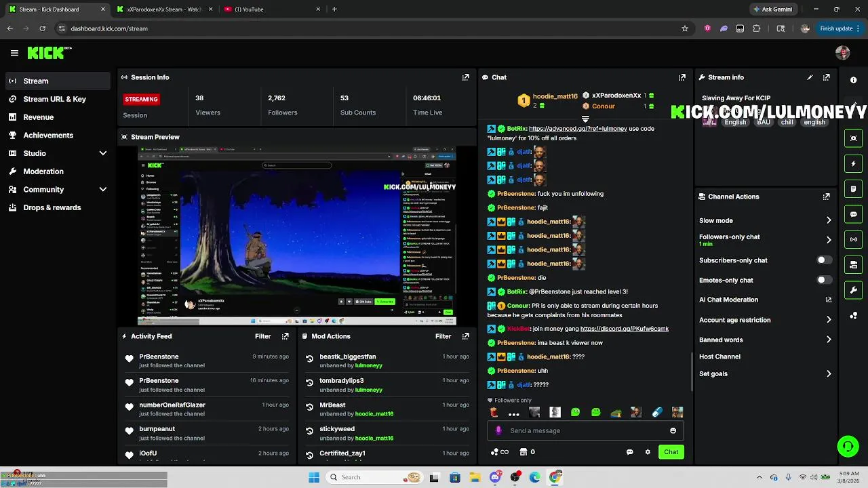The image size is (868, 488).
Task: Pop out the Chat panel
Action: click(682, 77)
